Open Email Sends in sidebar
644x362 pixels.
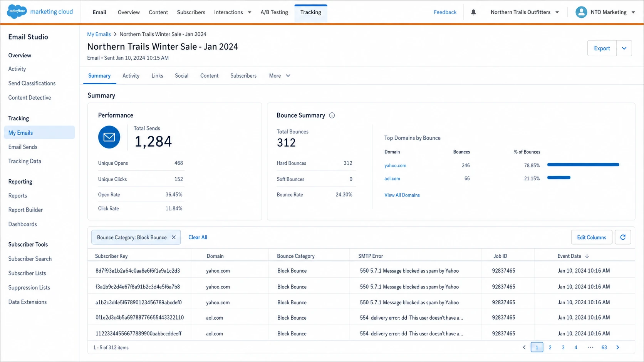coord(23,147)
